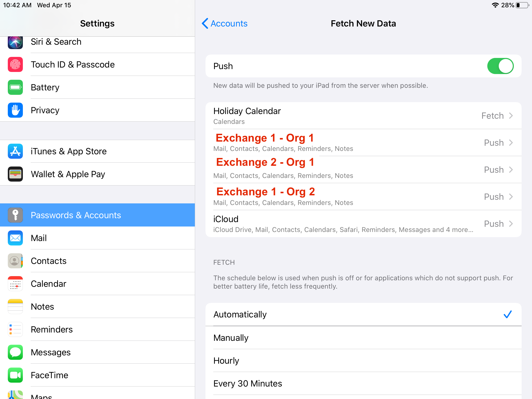Expand Holiday Calendar Fetch chevron
Viewport: 532px width, 399px height.
click(511, 116)
